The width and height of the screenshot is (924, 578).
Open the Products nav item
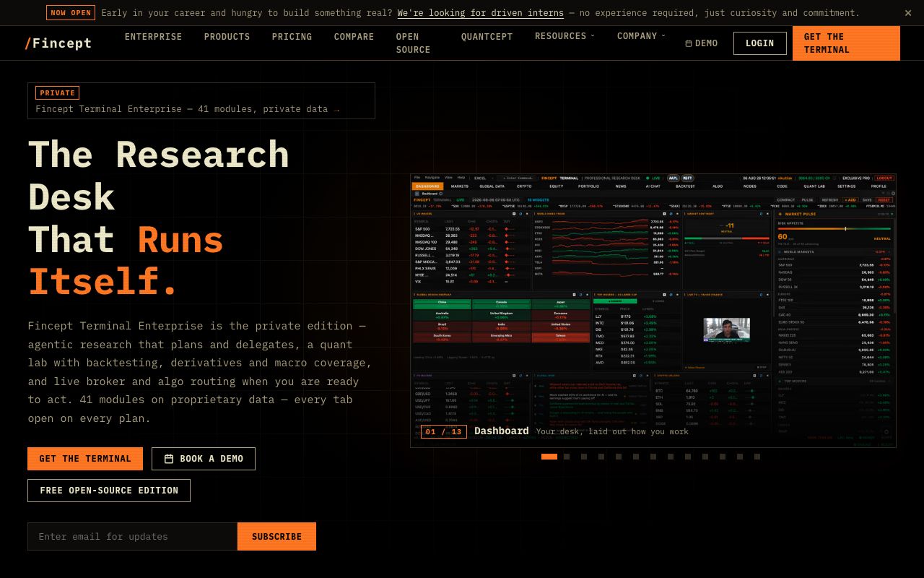[x=227, y=37]
